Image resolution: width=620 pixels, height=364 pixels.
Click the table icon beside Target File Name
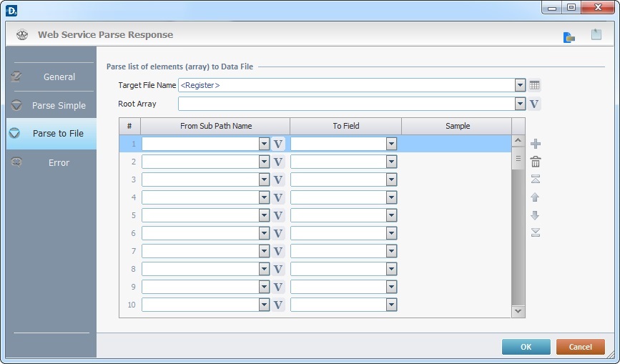point(534,85)
